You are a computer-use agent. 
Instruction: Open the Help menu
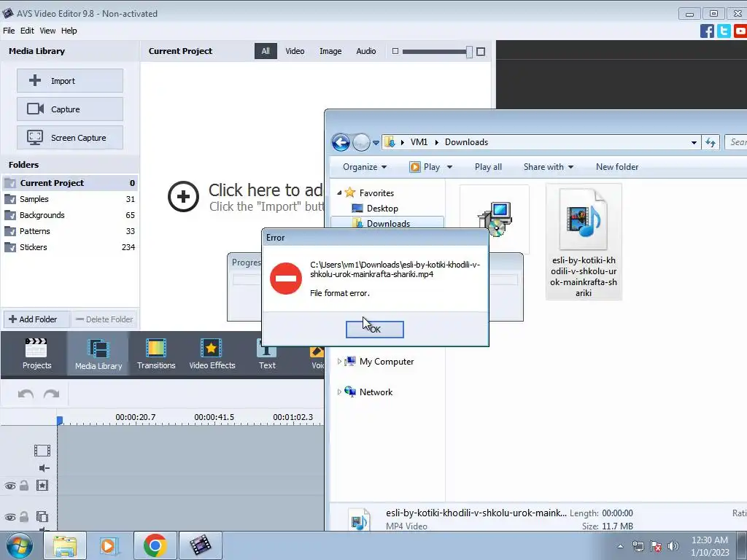pyautogui.click(x=69, y=31)
